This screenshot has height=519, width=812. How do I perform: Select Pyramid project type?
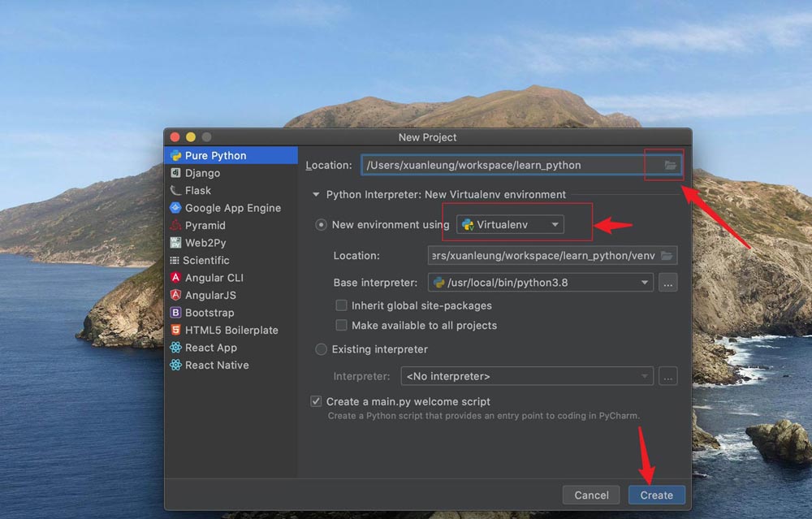coord(231,225)
